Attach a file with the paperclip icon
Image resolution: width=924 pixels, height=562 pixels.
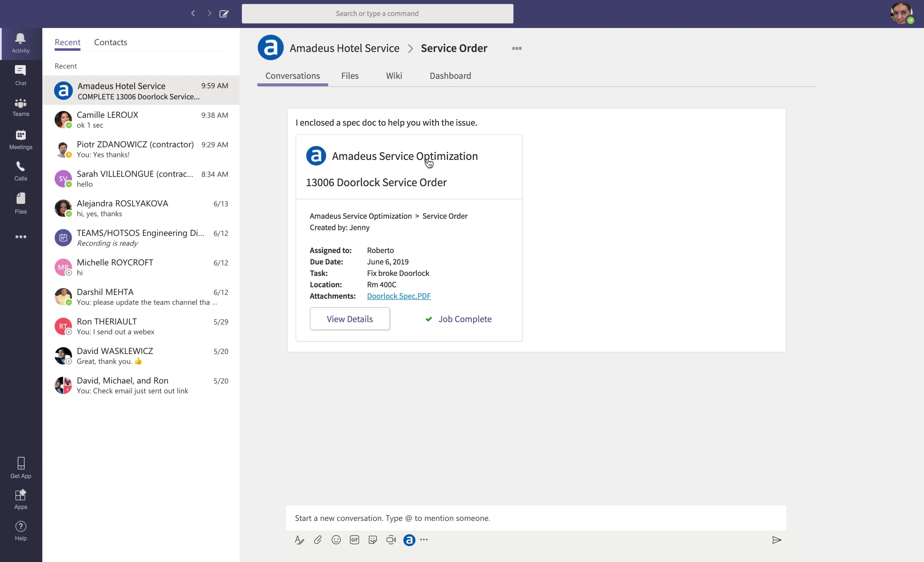318,539
